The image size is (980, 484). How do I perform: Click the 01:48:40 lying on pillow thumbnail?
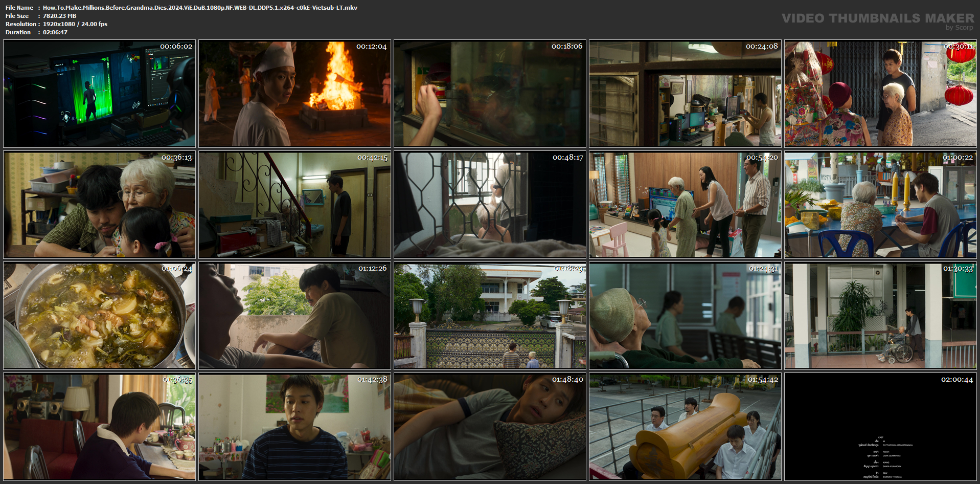click(490, 427)
